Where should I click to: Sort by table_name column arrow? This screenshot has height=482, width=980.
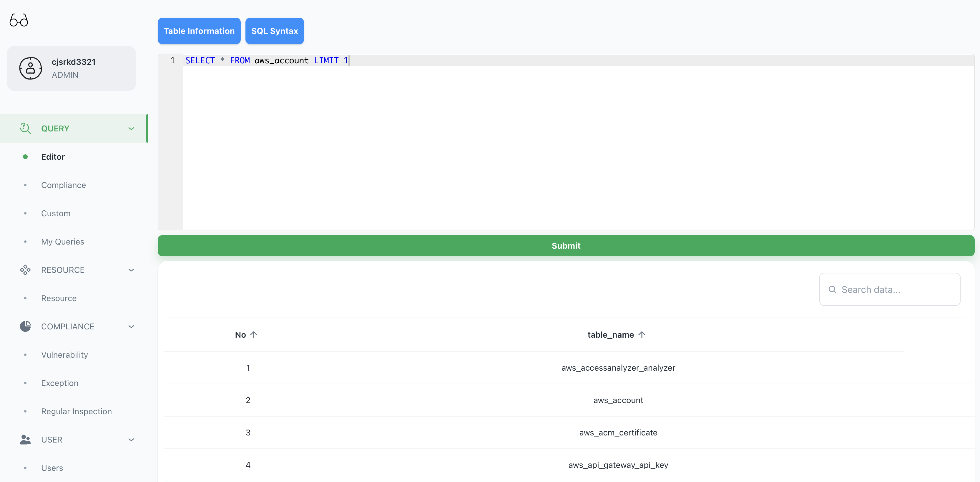(642, 335)
